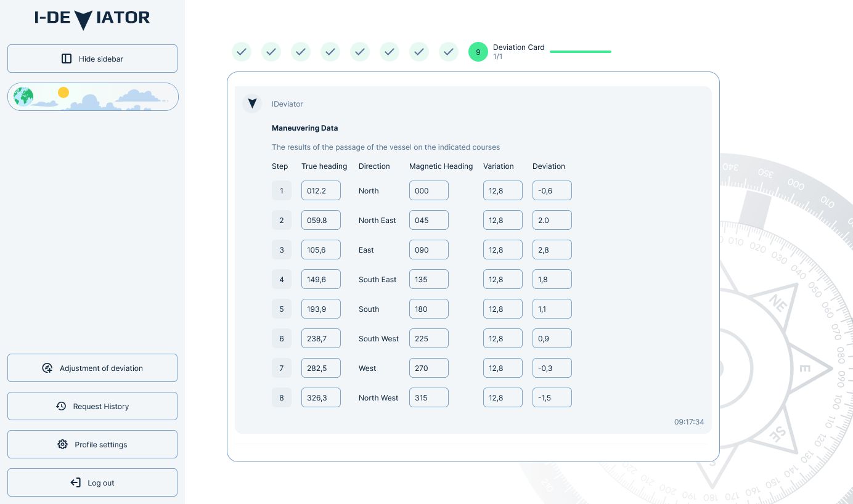Click the Deviation field showing -0,3
The image size is (853, 504).
click(552, 368)
